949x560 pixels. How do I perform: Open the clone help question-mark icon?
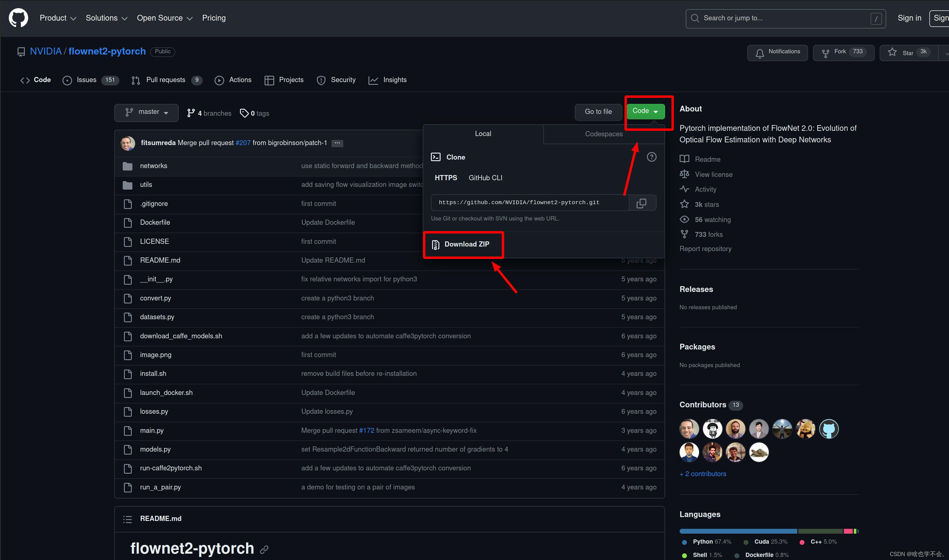coord(651,157)
